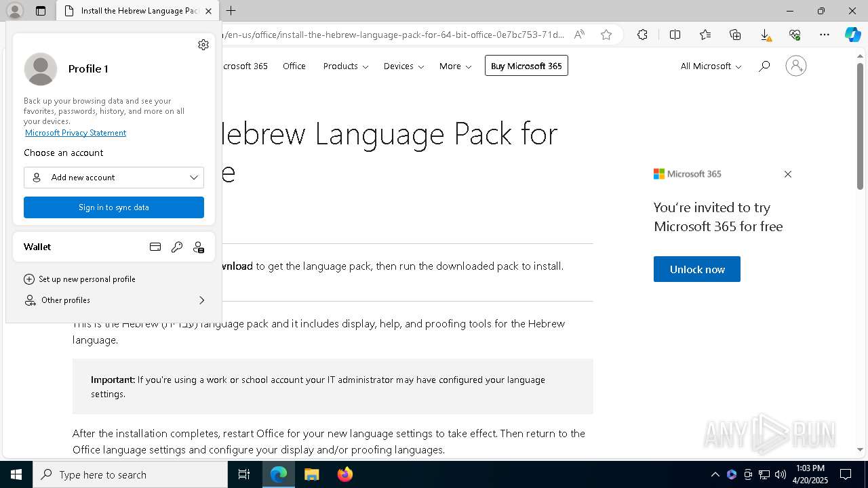Click the Microsoft site search magnifier
This screenshot has height=488, width=868.
(x=764, y=66)
